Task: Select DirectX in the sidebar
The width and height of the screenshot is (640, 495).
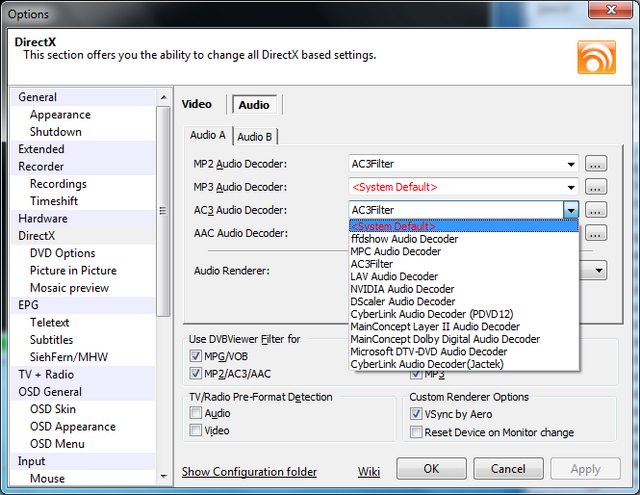Action: tap(83, 235)
